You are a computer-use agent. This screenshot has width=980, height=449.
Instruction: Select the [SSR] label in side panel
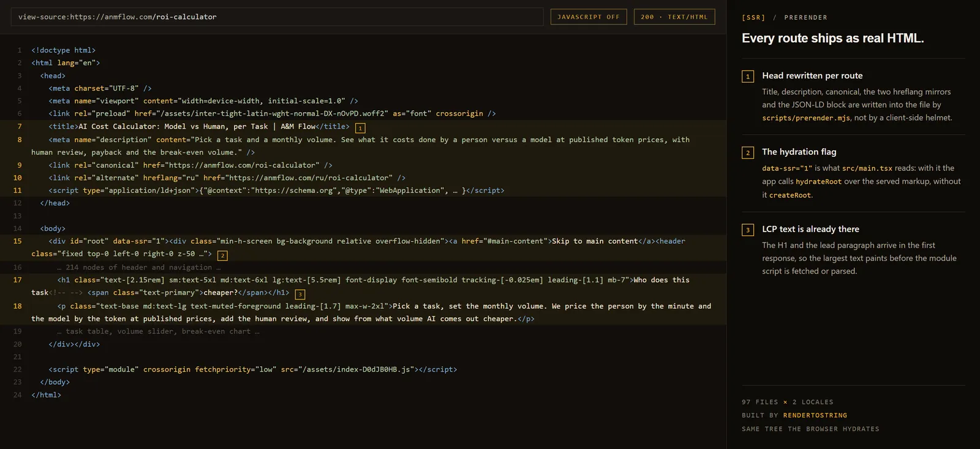coord(753,18)
